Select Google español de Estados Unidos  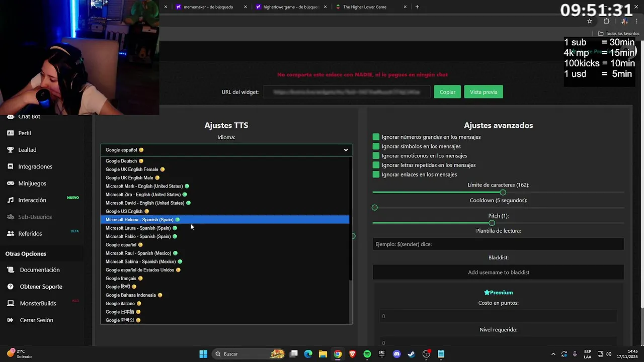[225, 270]
